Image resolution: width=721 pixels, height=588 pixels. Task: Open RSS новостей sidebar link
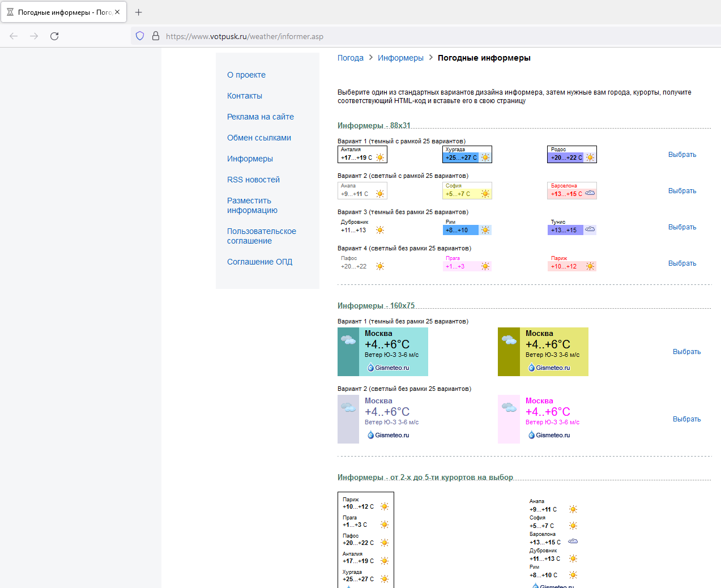point(253,180)
